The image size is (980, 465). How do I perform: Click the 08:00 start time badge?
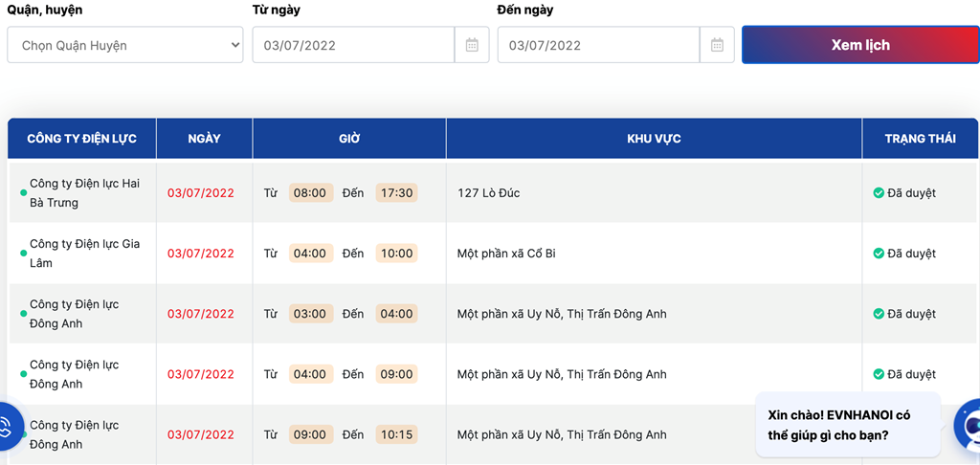pyautogui.click(x=310, y=193)
